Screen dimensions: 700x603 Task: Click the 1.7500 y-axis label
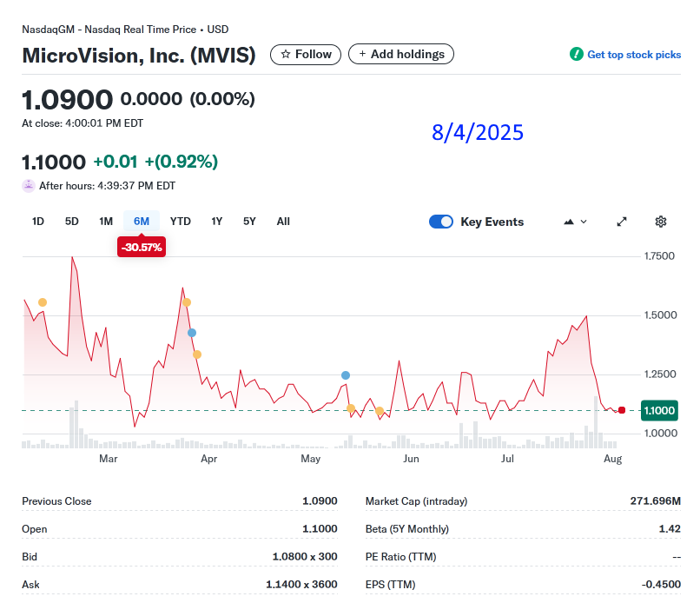point(659,256)
